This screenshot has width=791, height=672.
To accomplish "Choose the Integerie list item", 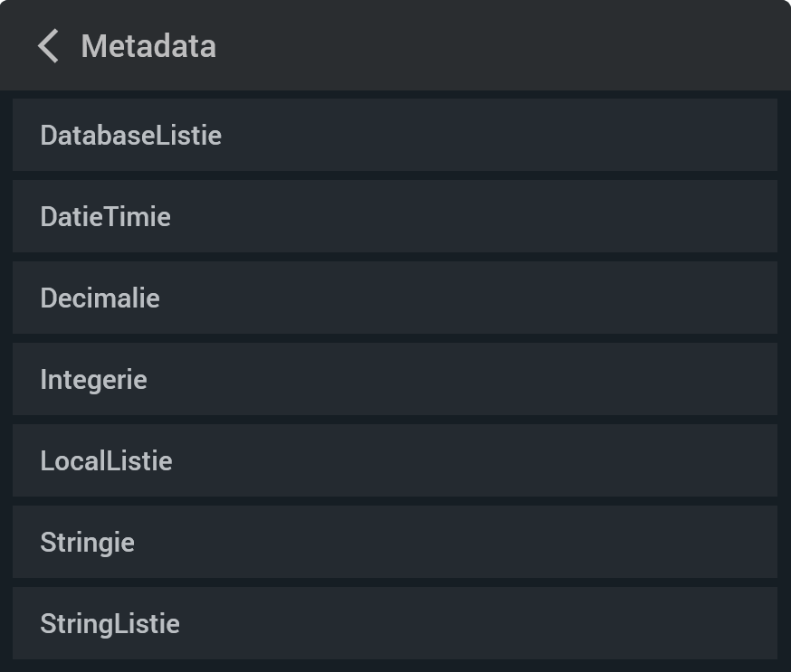I will tap(395, 379).
